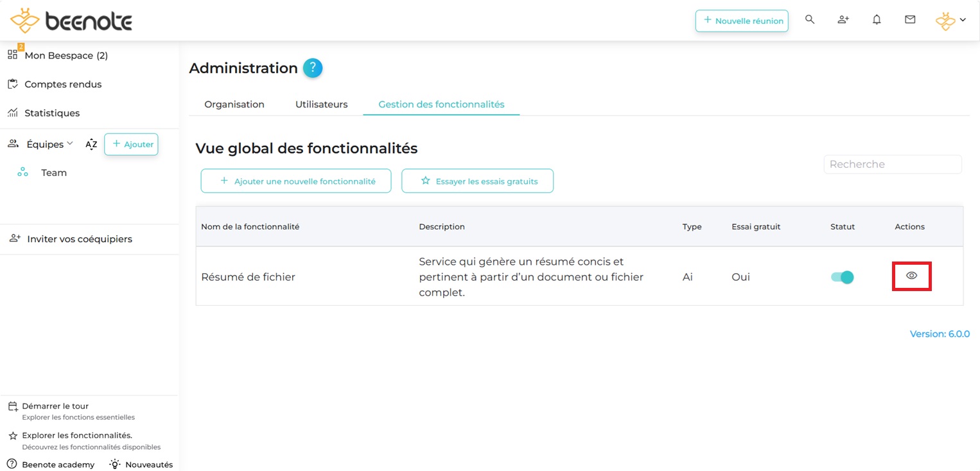The width and height of the screenshot is (980, 471).
Task: Toggle the Résumé de fichier status switch
Action: tap(842, 277)
